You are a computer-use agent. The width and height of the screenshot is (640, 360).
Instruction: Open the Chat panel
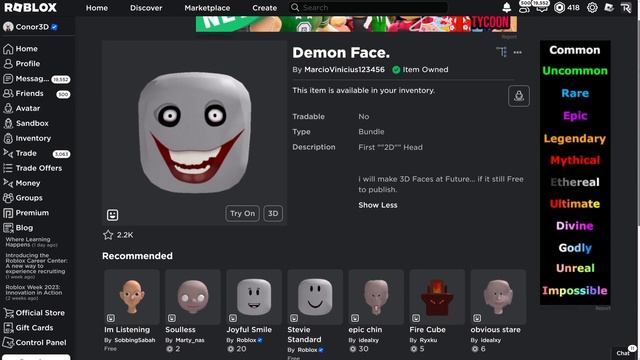pyautogui.click(x=624, y=353)
